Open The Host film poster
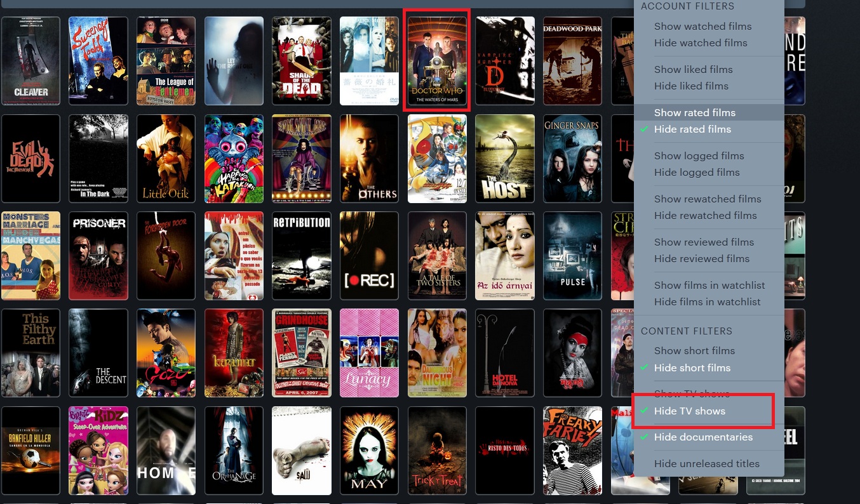860x504 pixels. 505,159
